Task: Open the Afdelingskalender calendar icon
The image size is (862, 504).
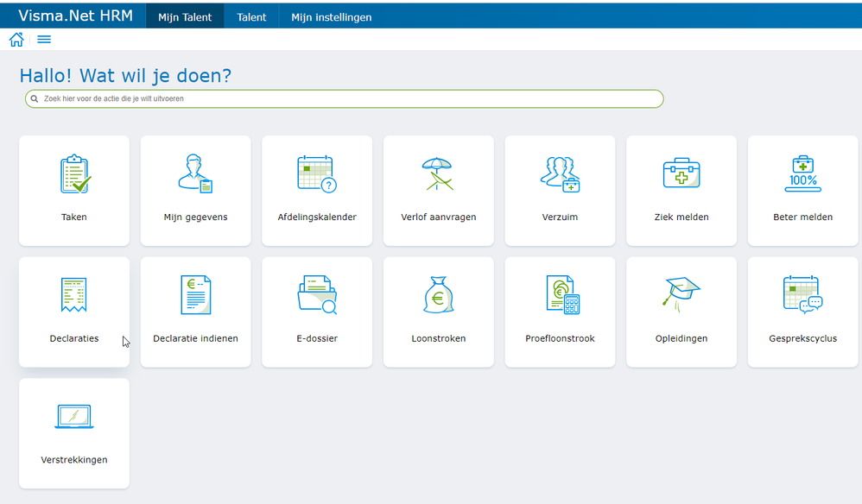Action: pyautogui.click(x=317, y=174)
